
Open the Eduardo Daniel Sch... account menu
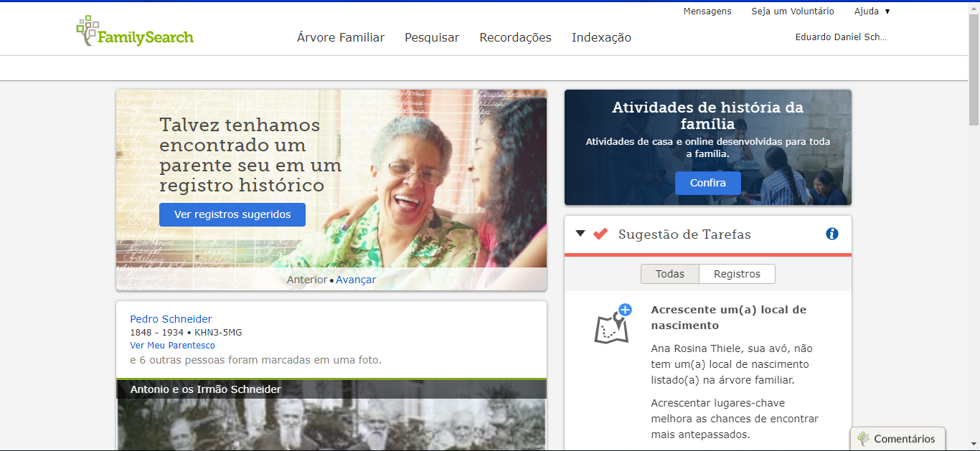(x=841, y=37)
